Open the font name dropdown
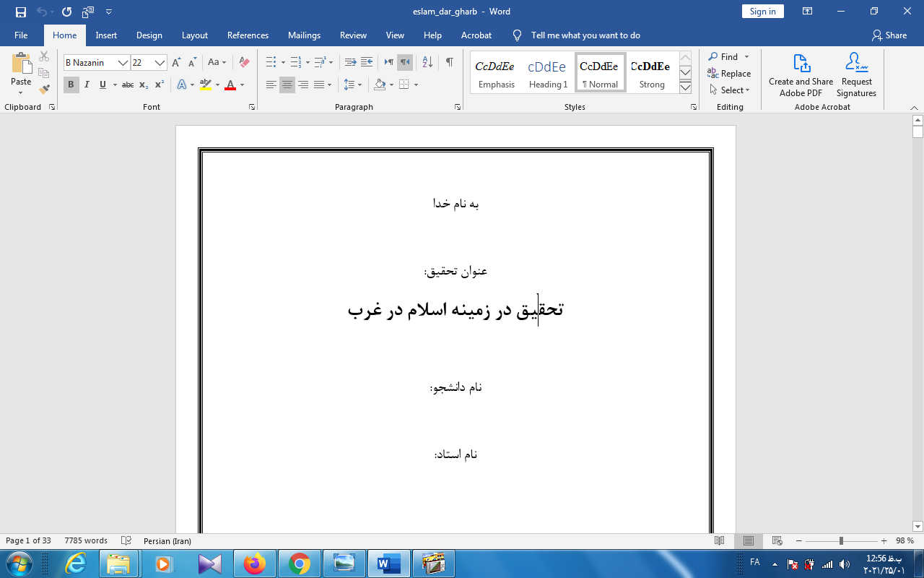This screenshot has height=578, width=924. 123,63
